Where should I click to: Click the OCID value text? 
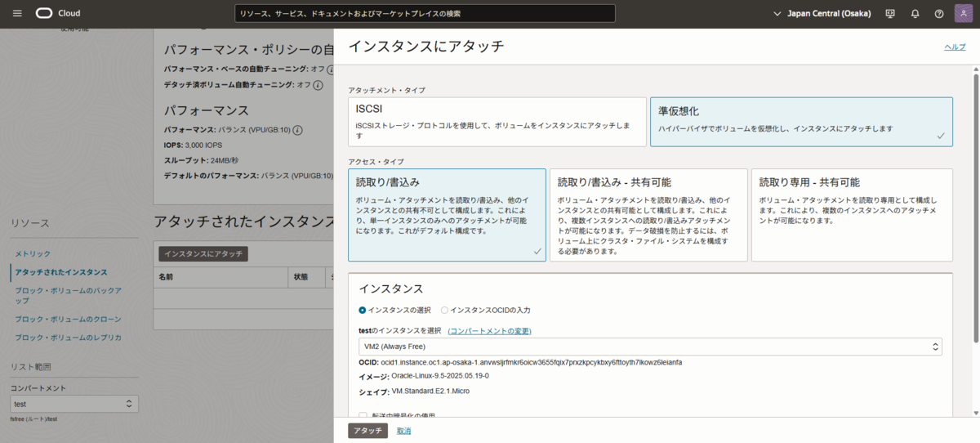[532, 362]
